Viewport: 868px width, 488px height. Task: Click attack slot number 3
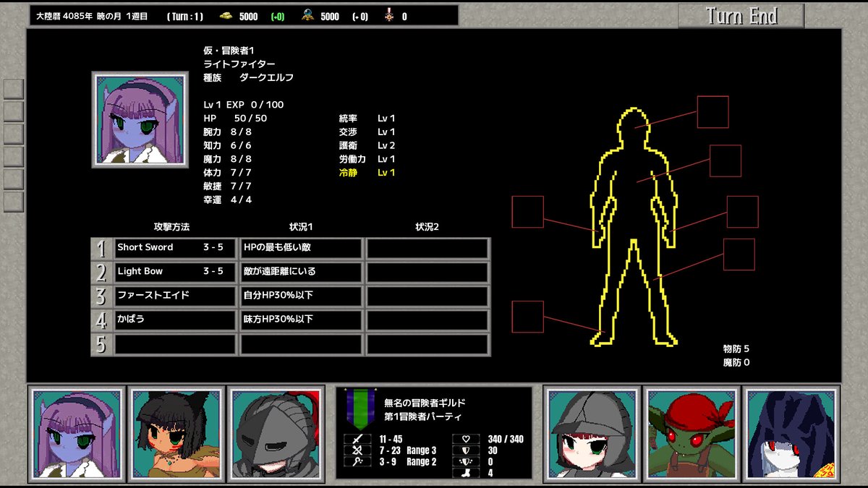coord(101,296)
